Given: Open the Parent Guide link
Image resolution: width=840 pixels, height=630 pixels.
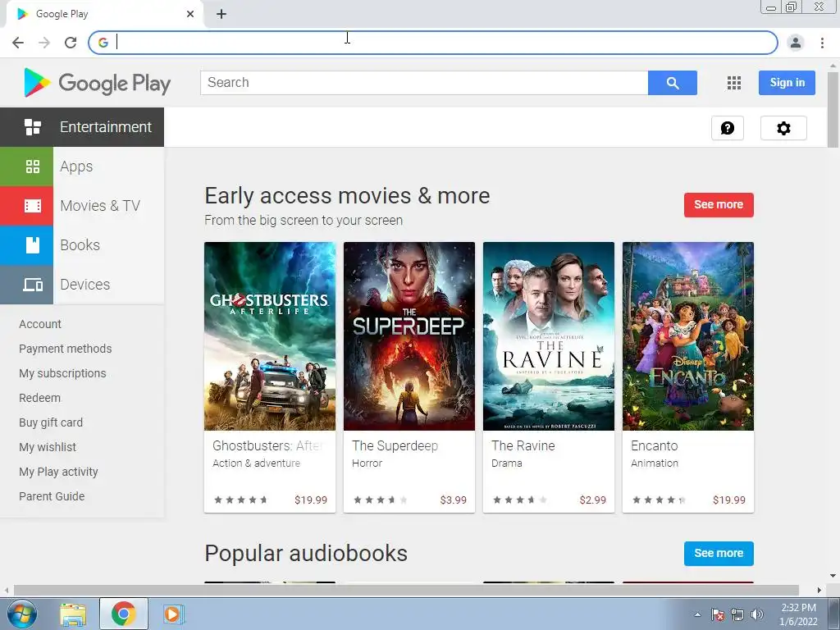Looking at the screenshot, I should point(52,496).
